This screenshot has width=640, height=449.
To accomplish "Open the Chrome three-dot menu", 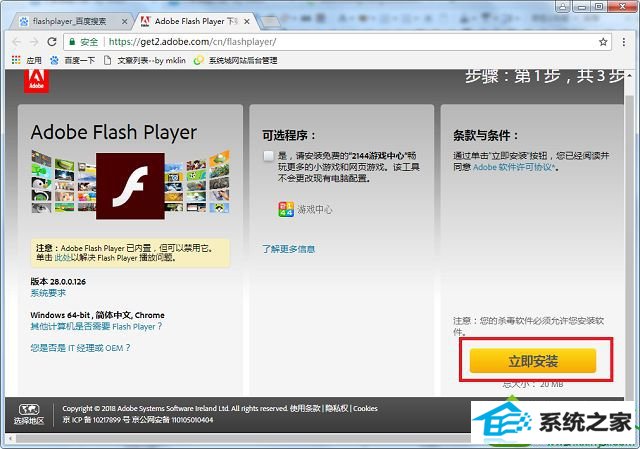I will tap(624, 42).
